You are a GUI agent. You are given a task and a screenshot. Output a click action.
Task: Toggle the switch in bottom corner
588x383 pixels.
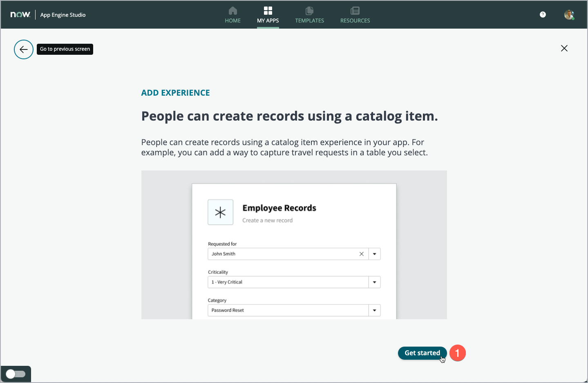coord(16,374)
